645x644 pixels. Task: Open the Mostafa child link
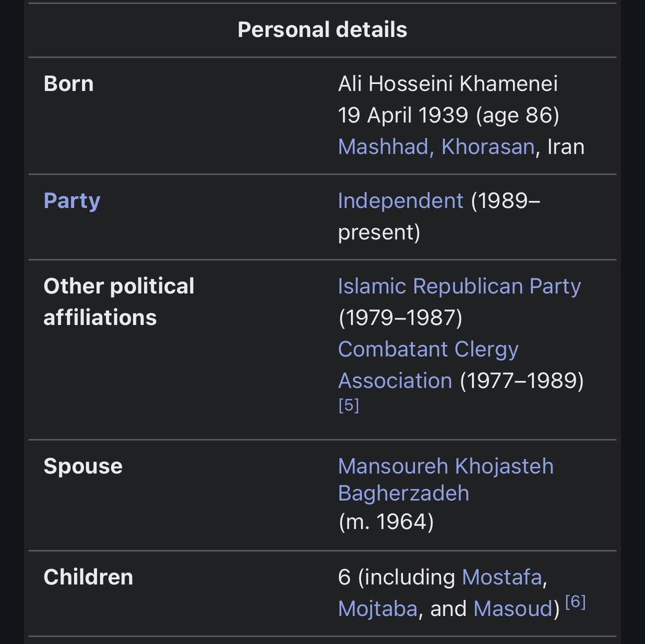[x=501, y=577]
